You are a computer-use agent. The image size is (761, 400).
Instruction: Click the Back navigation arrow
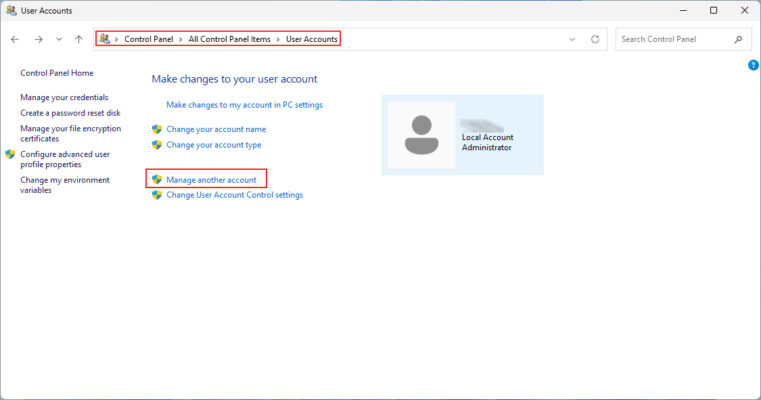15,39
